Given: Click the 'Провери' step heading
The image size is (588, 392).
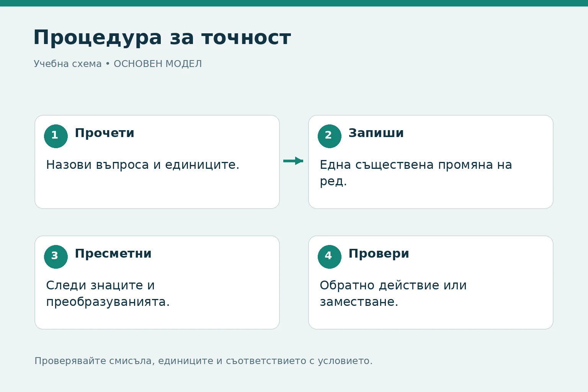Looking at the screenshot, I should tap(379, 253).
